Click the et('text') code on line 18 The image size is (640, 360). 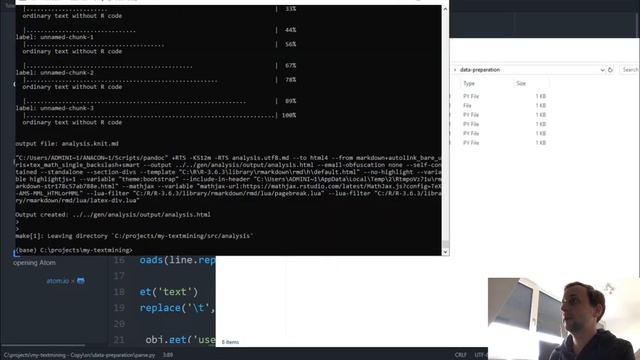(x=169, y=292)
